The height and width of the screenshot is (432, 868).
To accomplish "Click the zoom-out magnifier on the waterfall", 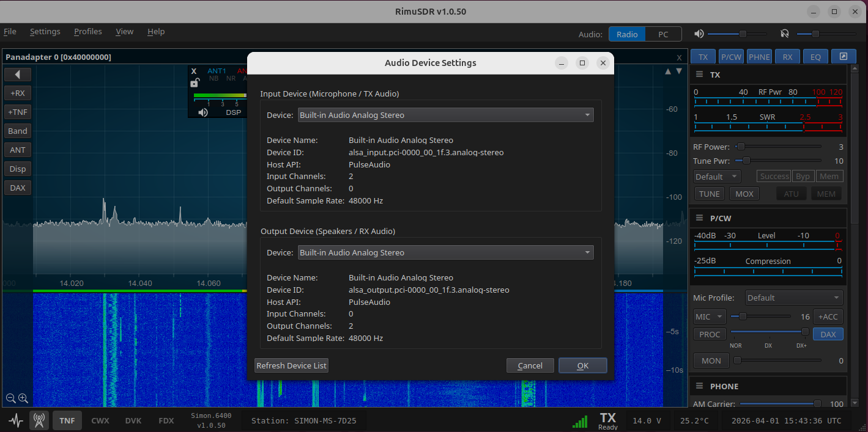I will [x=10, y=398].
